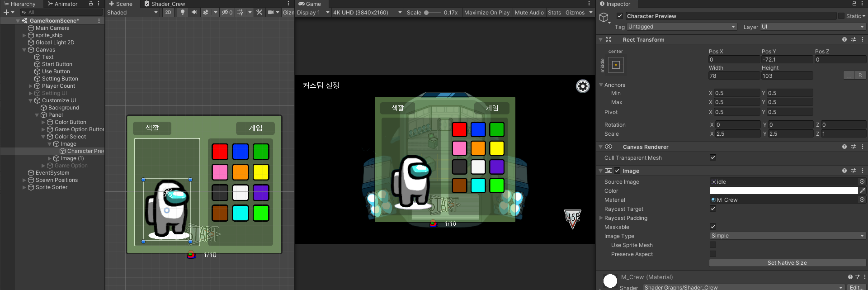The image size is (868, 290).
Task: Open GameRoomScene options kebab
Action: coord(99,21)
